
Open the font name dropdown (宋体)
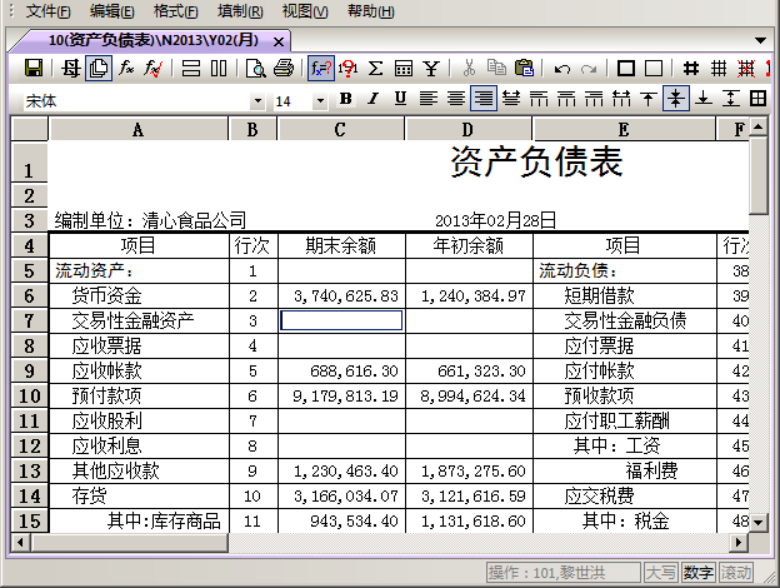(x=257, y=101)
